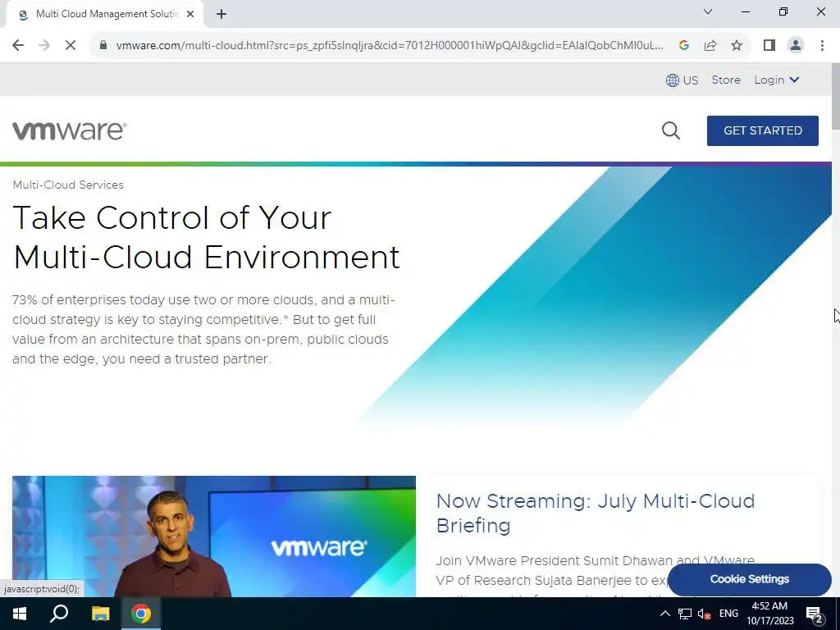Bookmark this page with star icon

coord(737,46)
